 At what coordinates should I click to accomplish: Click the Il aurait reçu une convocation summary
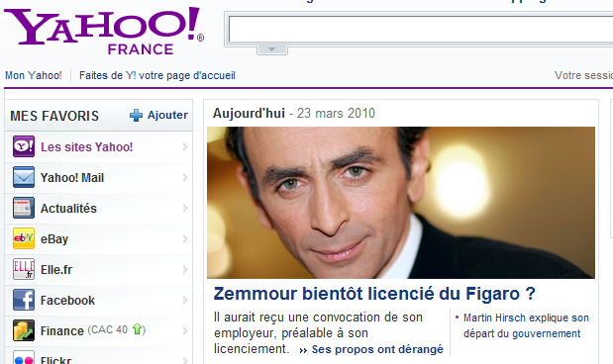318,332
